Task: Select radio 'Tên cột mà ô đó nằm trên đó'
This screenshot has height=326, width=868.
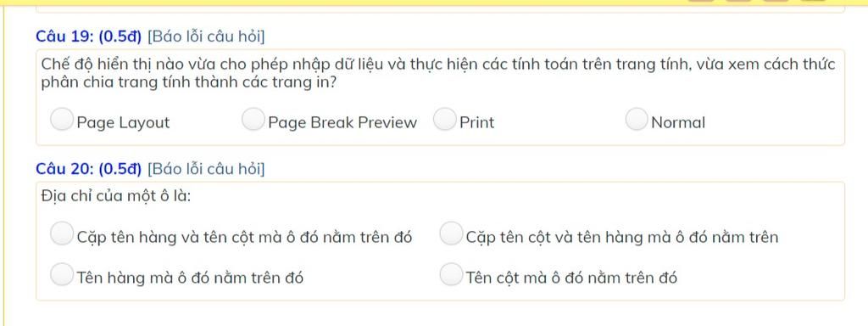Action: pos(451,274)
